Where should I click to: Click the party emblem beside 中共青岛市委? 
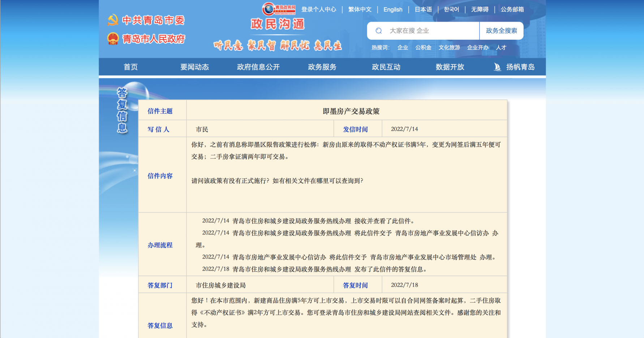click(114, 20)
